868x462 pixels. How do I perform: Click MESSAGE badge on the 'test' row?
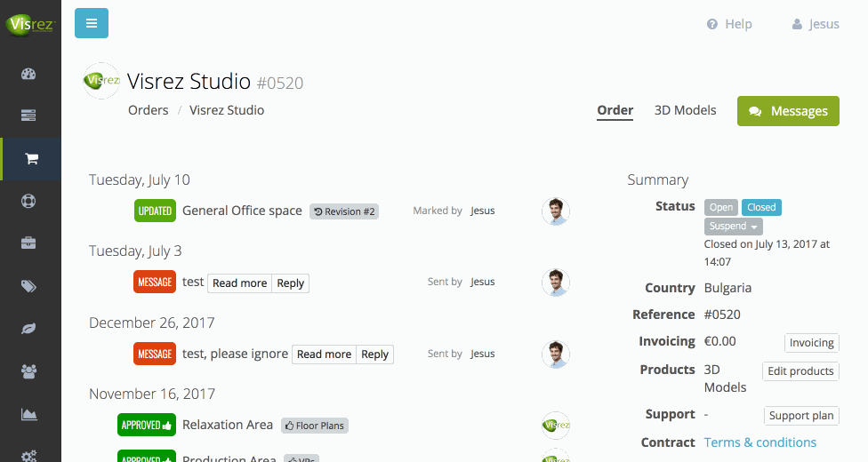coord(155,282)
